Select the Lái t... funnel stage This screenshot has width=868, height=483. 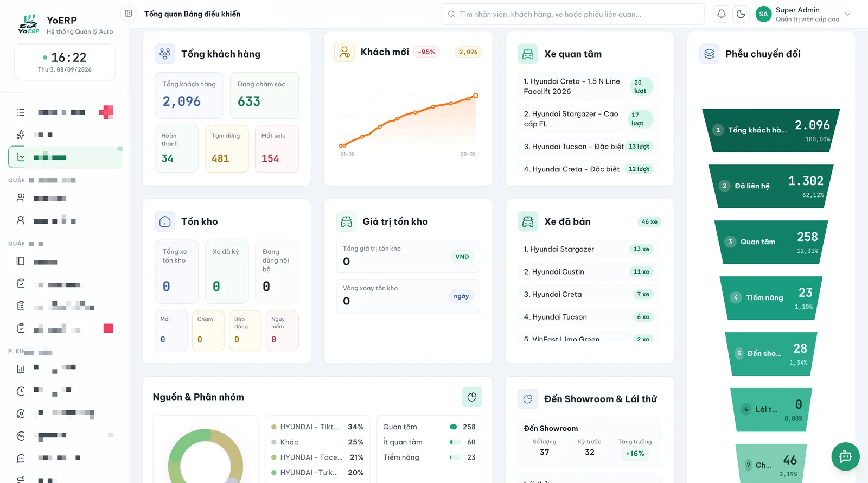pos(771,410)
